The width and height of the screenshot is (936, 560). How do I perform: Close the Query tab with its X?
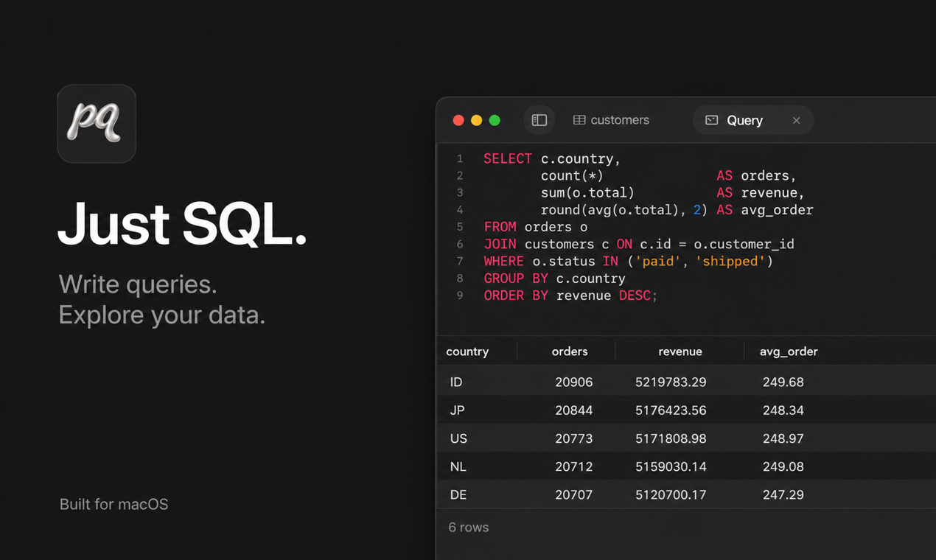pos(796,120)
